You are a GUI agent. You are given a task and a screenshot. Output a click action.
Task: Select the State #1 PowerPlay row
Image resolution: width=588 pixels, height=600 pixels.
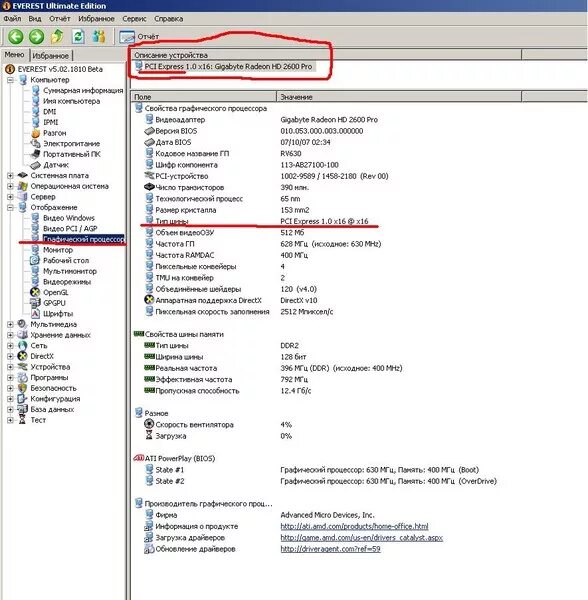(312, 470)
